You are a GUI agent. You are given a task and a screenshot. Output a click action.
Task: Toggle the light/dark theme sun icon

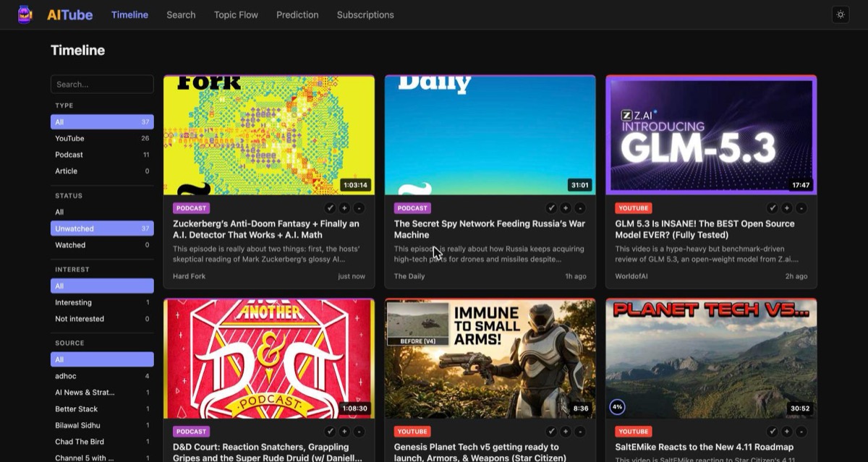pyautogui.click(x=840, y=14)
